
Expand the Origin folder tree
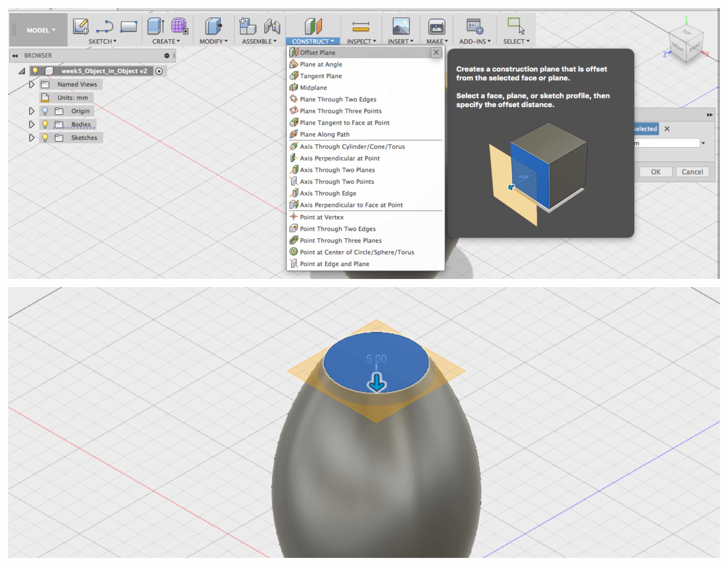pyautogui.click(x=32, y=111)
